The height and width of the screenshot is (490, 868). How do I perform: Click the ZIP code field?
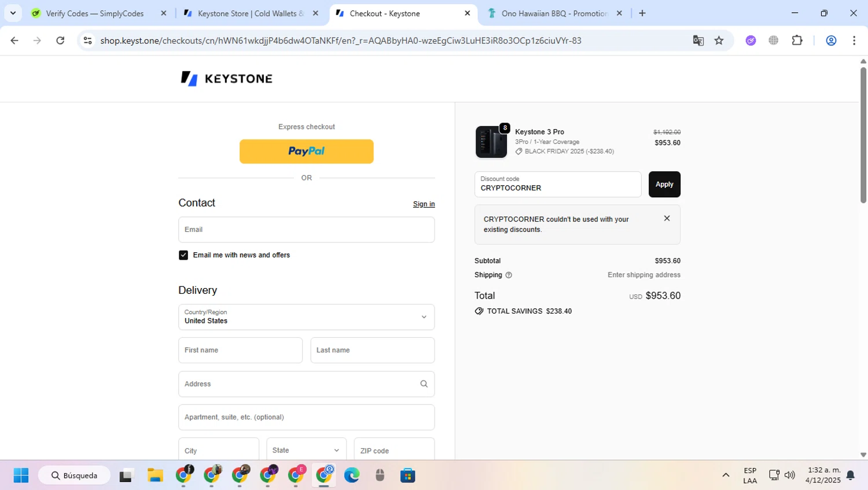(x=394, y=450)
